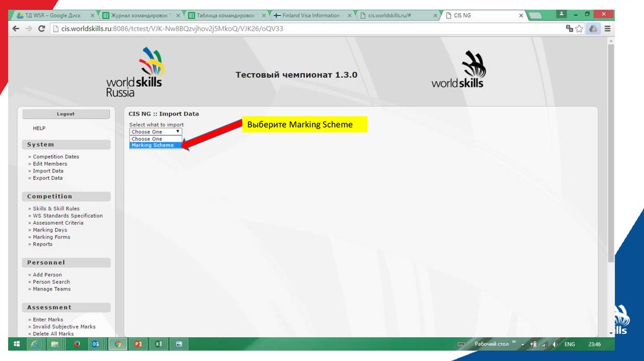The height and width of the screenshot is (361, 644).
Task: Select the Choose One list option
Action: point(156,139)
